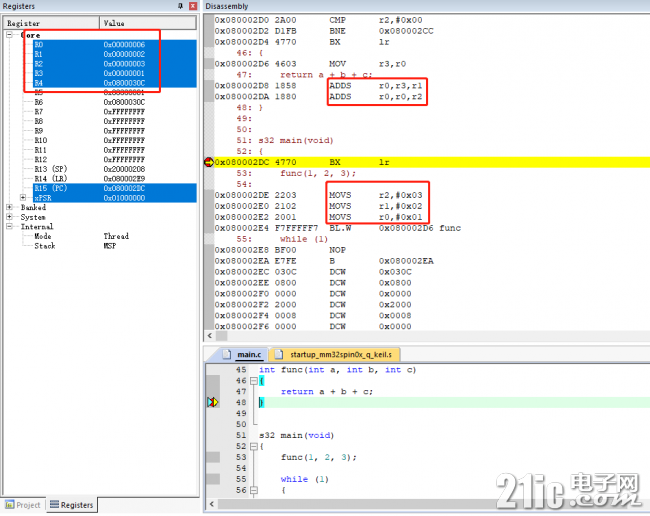Image resolution: width=650 pixels, height=516 pixels.
Task: Select the R1 register row
Action: pos(114,54)
